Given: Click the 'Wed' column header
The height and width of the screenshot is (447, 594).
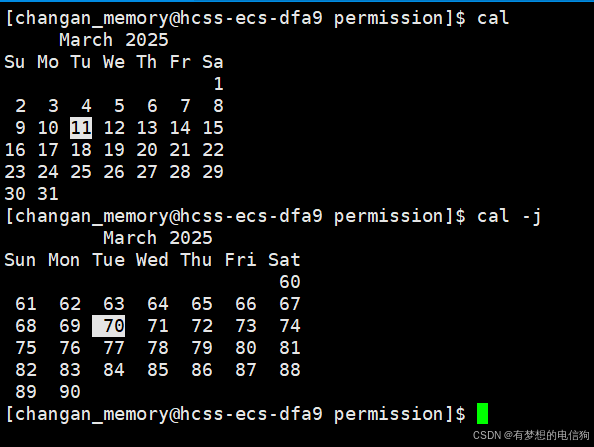Looking at the screenshot, I should (x=152, y=260).
